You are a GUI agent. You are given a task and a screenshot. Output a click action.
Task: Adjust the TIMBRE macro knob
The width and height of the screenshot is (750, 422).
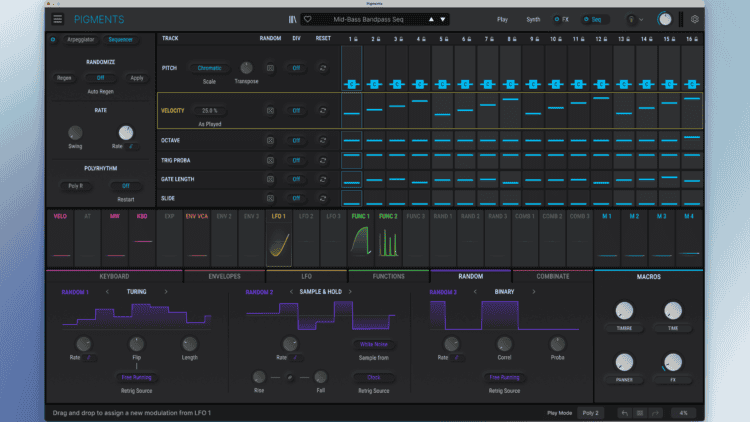click(624, 311)
